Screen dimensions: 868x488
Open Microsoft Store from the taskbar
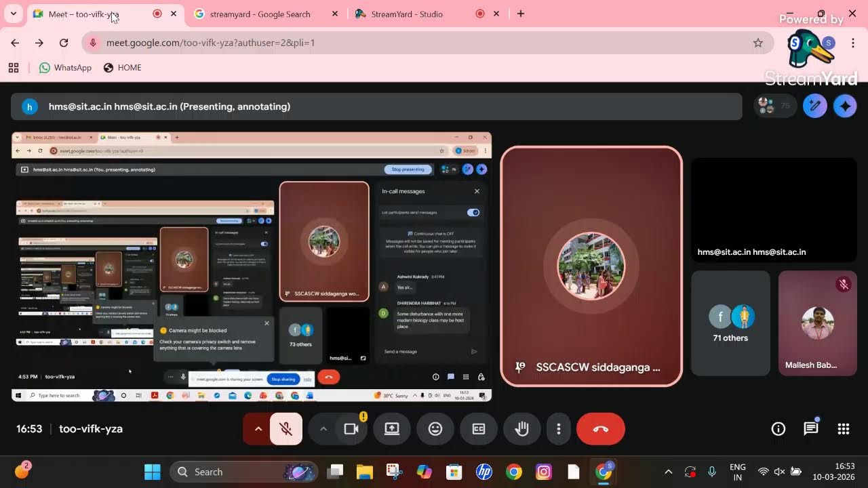454,472
